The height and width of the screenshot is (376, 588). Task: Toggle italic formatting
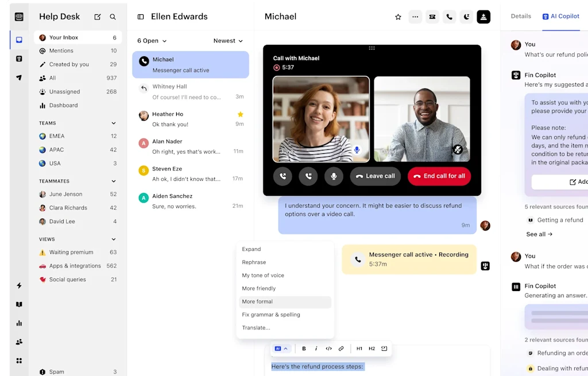pyautogui.click(x=316, y=348)
